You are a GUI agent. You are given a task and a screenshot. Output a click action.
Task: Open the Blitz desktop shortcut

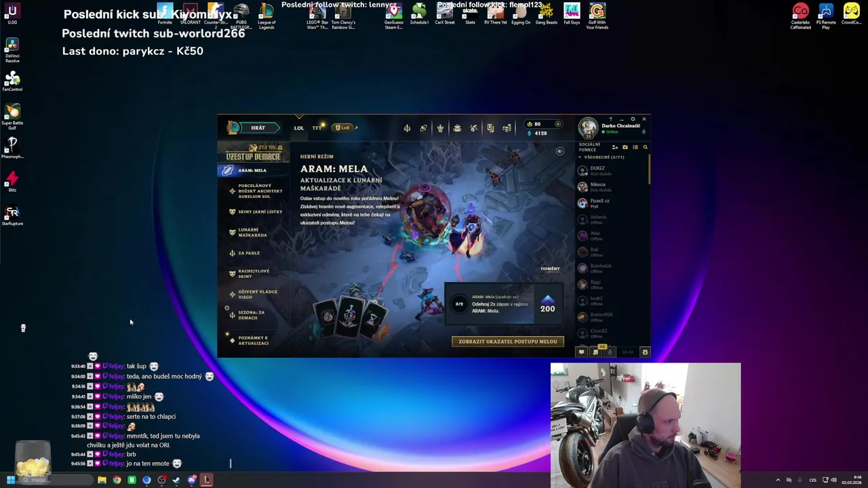click(12, 182)
